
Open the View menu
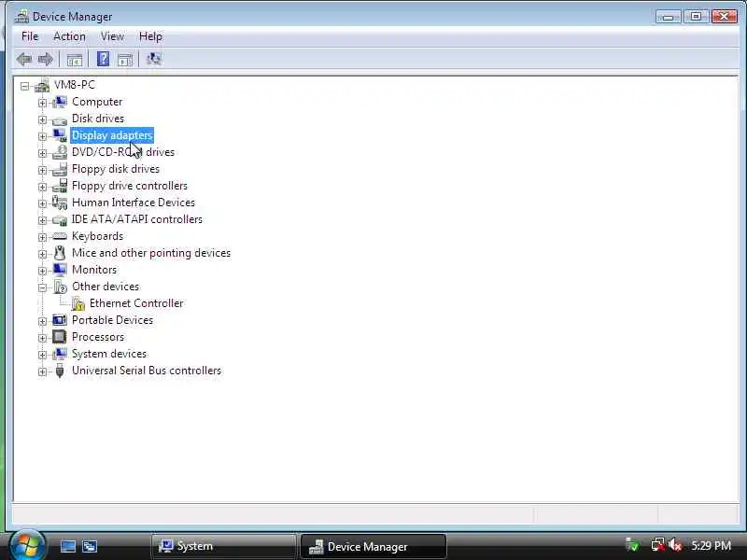pyautogui.click(x=112, y=36)
